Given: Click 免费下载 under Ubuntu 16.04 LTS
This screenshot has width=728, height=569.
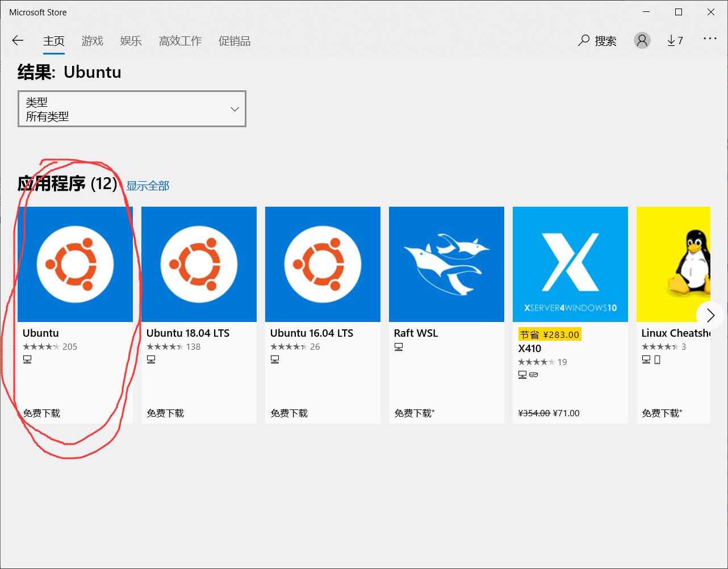Looking at the screenshot, I should click(289, 413).
